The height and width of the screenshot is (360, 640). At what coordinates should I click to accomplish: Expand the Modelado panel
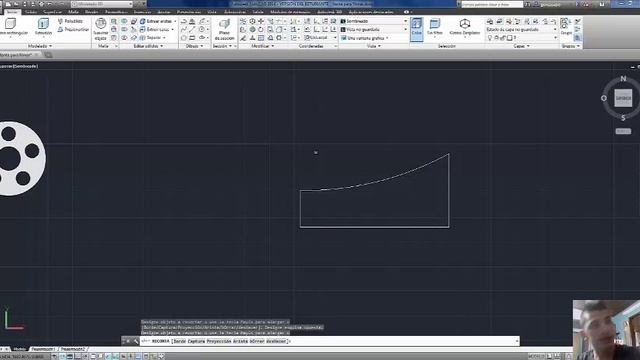coord(40,46)
